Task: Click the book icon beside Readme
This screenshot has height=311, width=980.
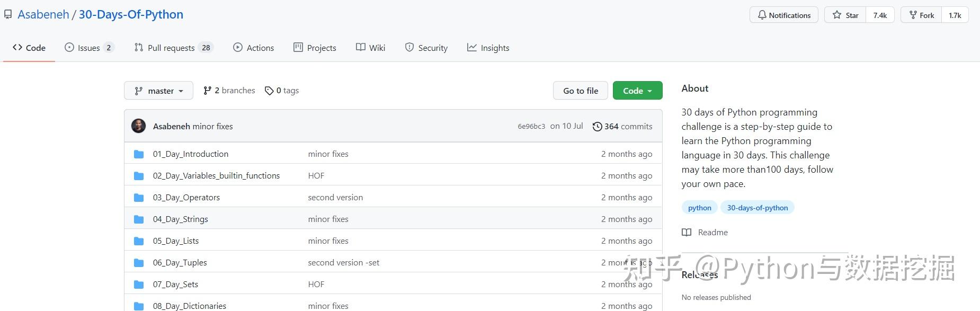Action: pyautogui.click(x=687, y=233)
